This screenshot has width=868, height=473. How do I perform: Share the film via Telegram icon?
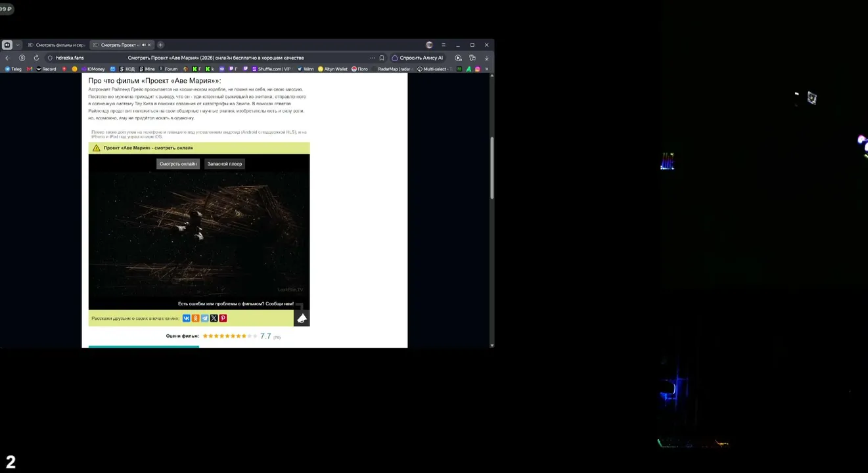[205, 318]
